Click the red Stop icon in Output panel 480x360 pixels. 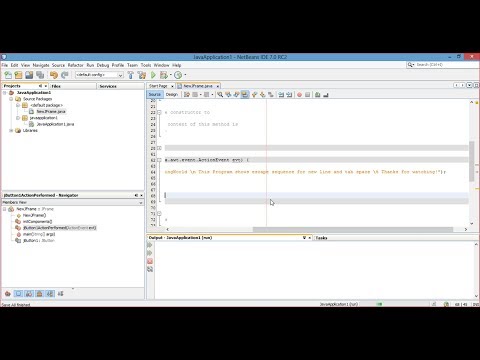coord(150,261)
